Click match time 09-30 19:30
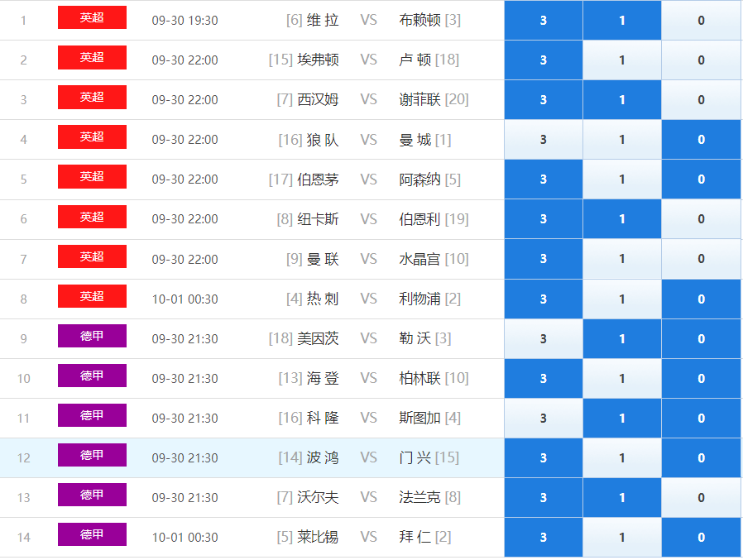This screenshot has height=560, width=743. point(185,21)
